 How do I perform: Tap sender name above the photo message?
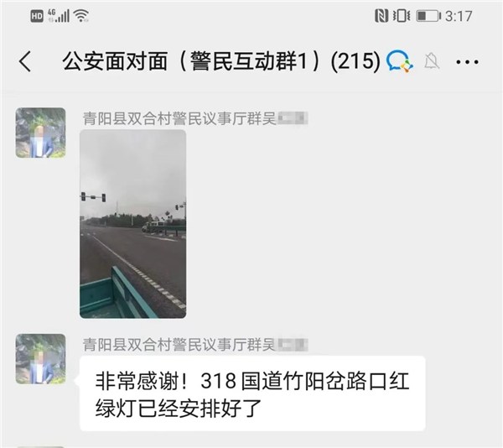195,118
